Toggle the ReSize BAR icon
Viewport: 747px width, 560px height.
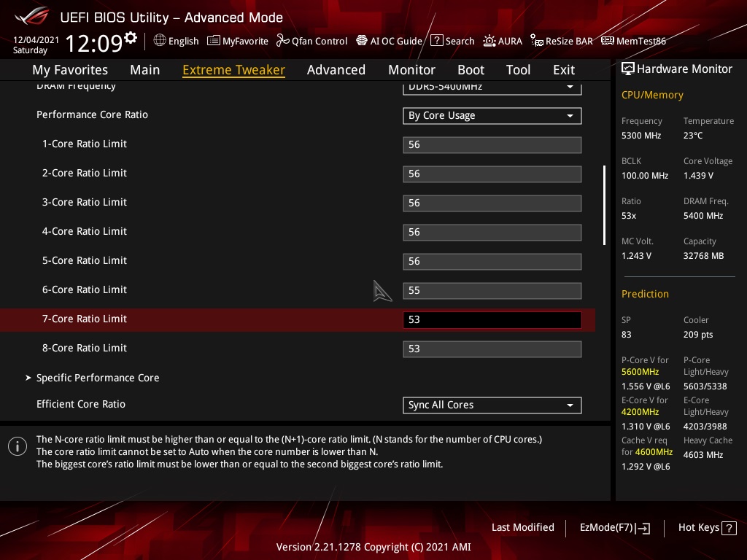tap(537, 41)
